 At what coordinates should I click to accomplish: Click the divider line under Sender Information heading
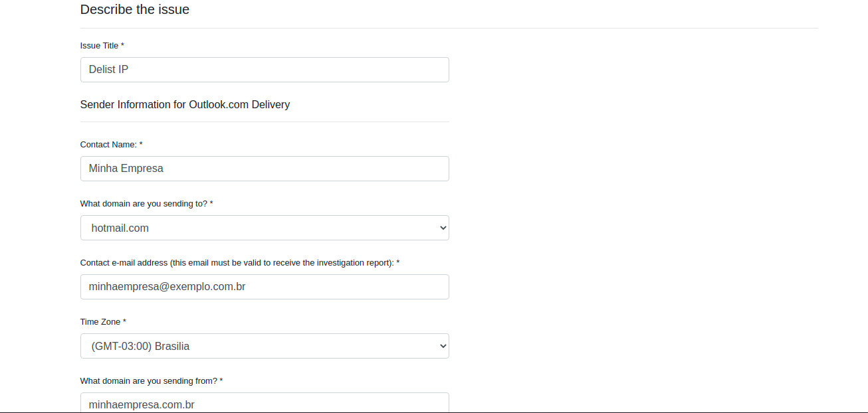click(x=265, y=122)
